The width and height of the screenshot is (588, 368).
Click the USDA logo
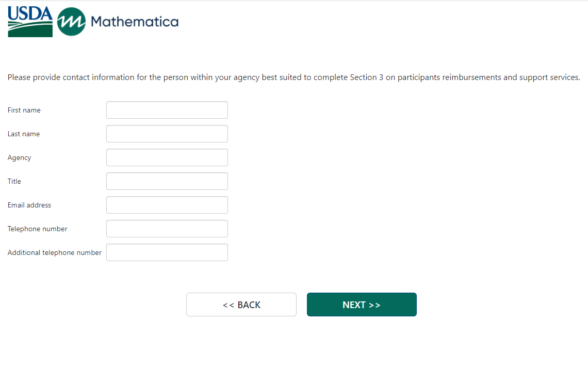[30, 22]
